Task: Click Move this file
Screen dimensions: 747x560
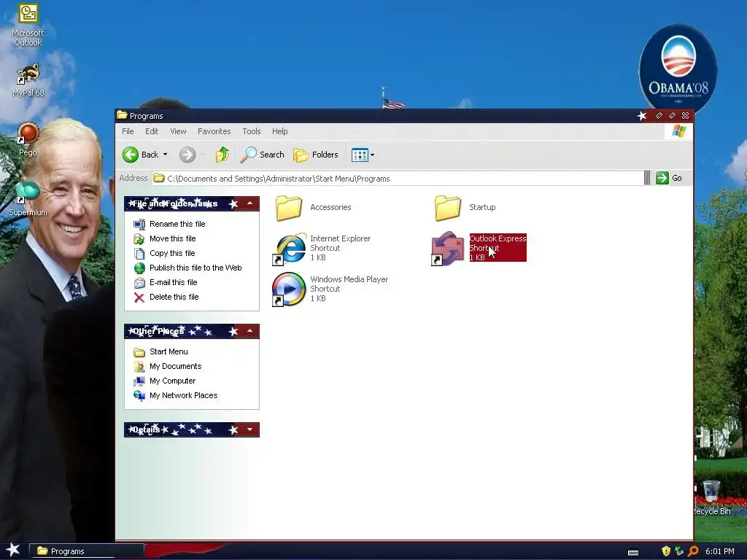Action: [x=172, y=238]
